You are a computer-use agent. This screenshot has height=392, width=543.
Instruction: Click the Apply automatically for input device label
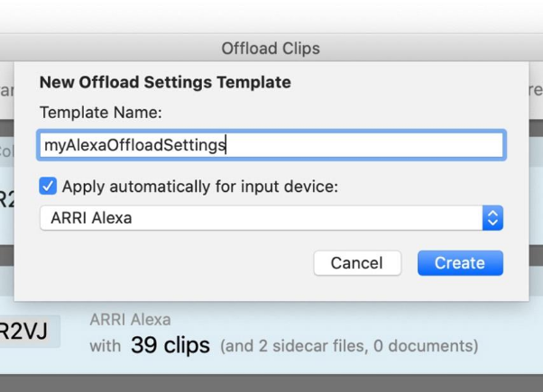coord(200,187)
